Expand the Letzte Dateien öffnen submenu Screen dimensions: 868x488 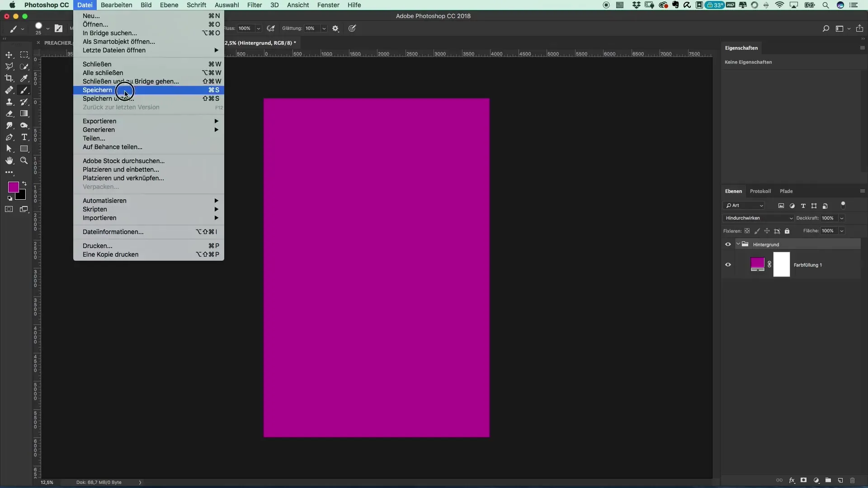149,50
